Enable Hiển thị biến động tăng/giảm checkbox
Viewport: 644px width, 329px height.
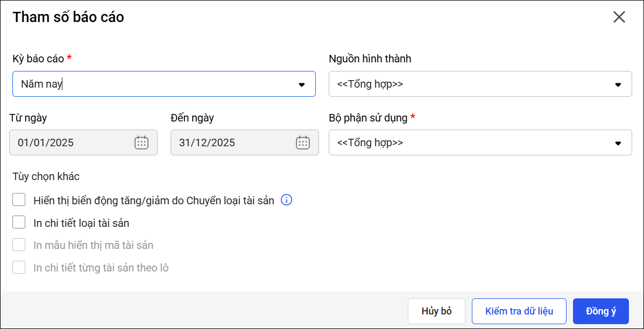coord(19,200)
